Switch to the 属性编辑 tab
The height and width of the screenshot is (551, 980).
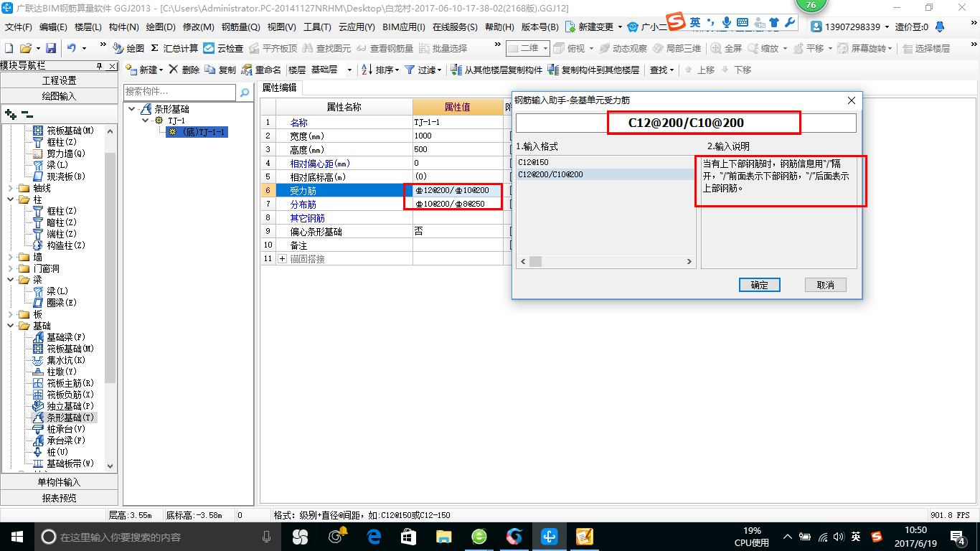point(279,88)
